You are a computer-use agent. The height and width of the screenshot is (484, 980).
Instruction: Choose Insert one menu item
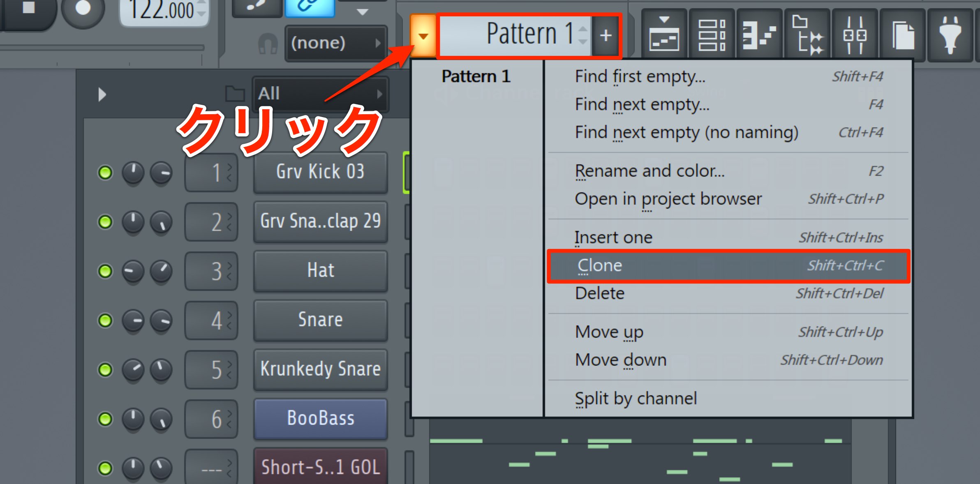(x=728, y=237)
